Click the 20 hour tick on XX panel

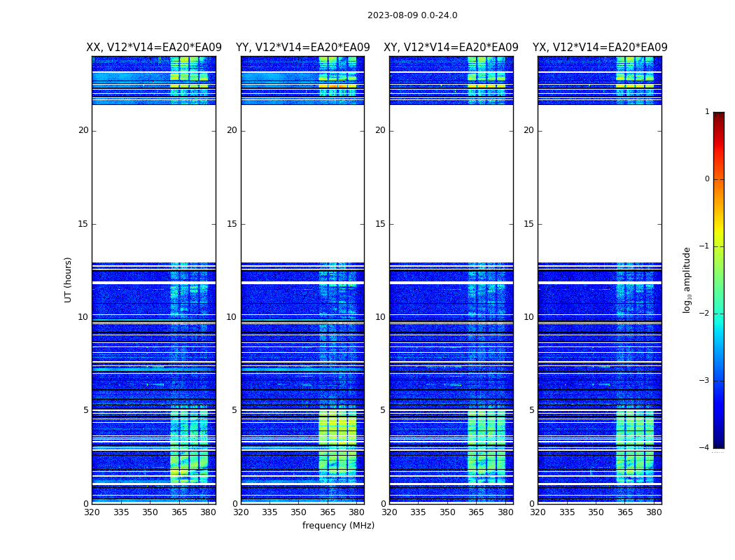point(83,130)
